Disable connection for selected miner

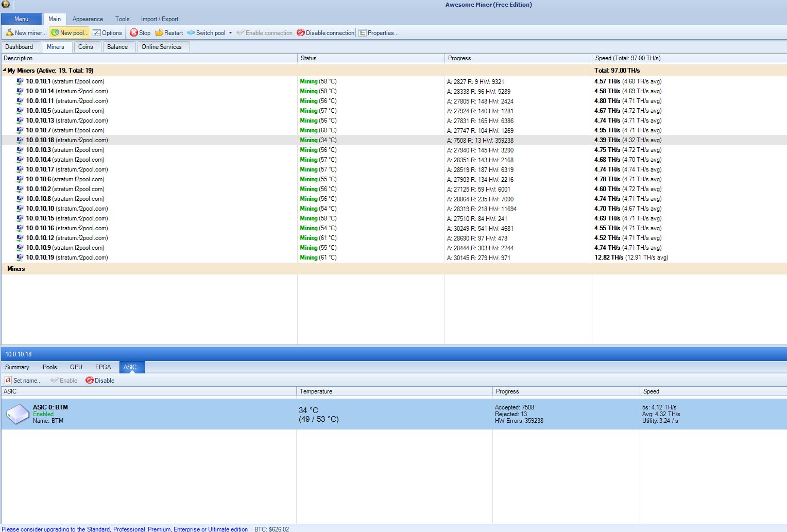(x=326, y=33)
